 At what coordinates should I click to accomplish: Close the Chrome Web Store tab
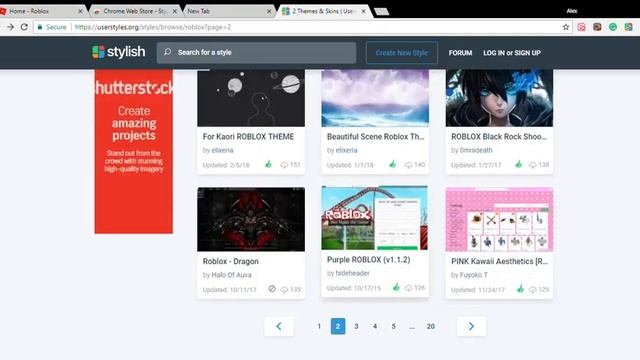click(x=175, y=11)
